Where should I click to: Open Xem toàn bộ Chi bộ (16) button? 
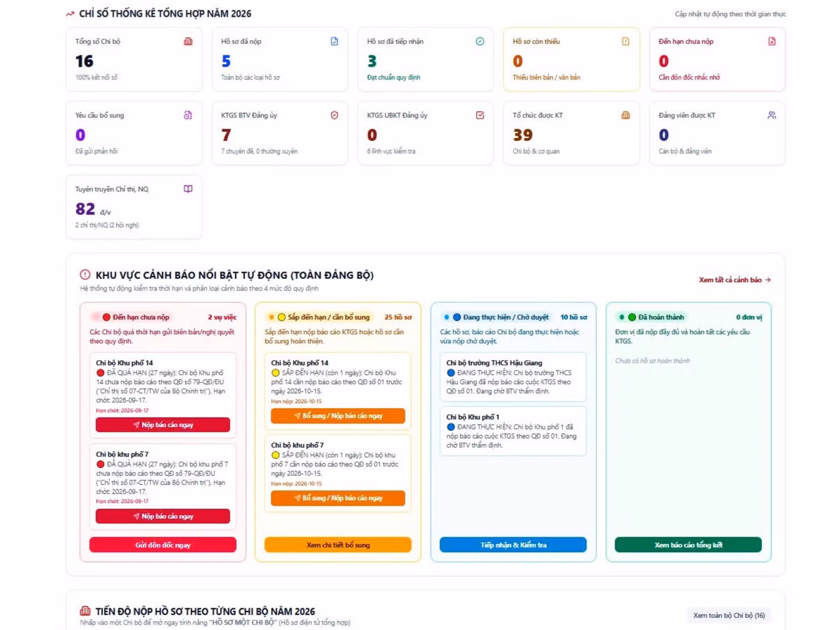pos(729,615)
